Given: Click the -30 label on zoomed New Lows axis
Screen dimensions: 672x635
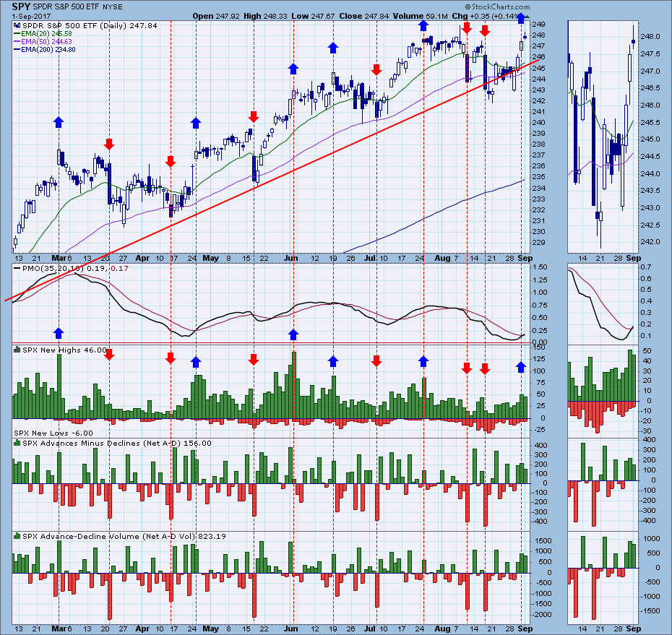Looking at the screenshot, I should click(x=647, y=431).
